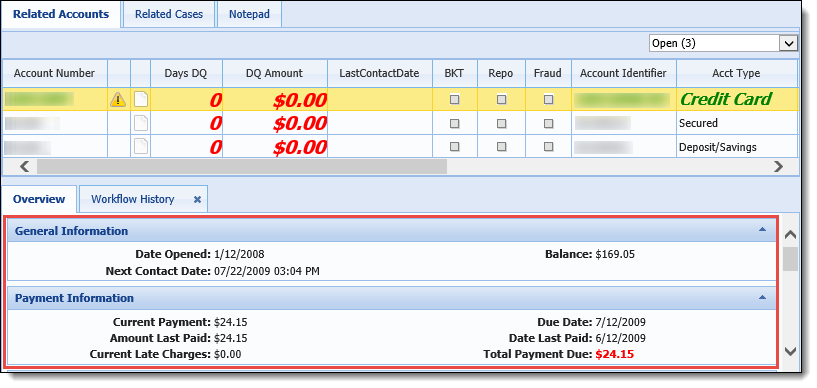
Task: Click the Acct Type column header
Action: 736,73
